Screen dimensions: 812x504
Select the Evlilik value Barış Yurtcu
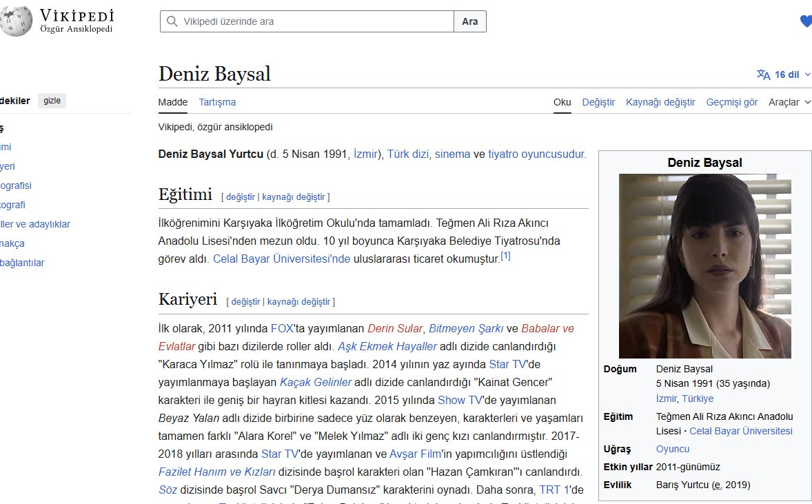pos(682,485)
